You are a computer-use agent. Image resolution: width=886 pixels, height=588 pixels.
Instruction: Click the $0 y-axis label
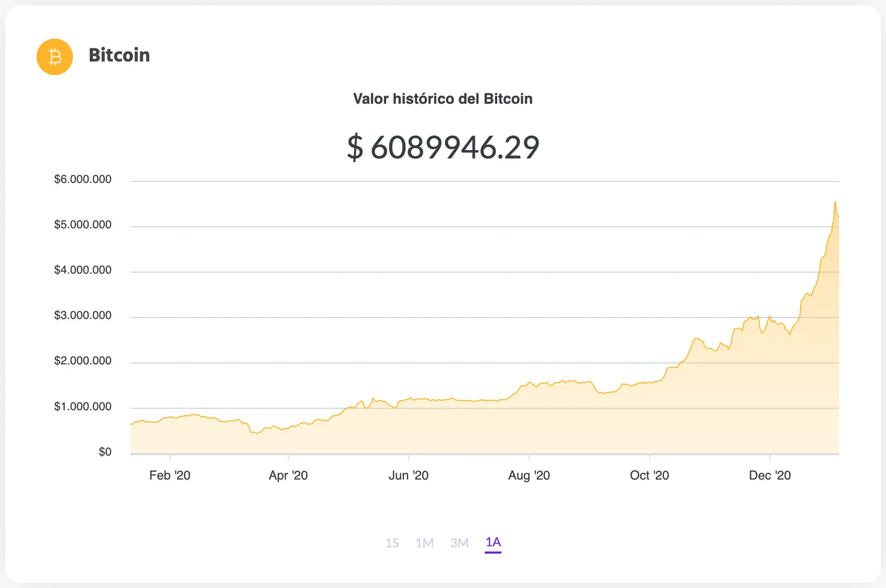tap(105, 452)
